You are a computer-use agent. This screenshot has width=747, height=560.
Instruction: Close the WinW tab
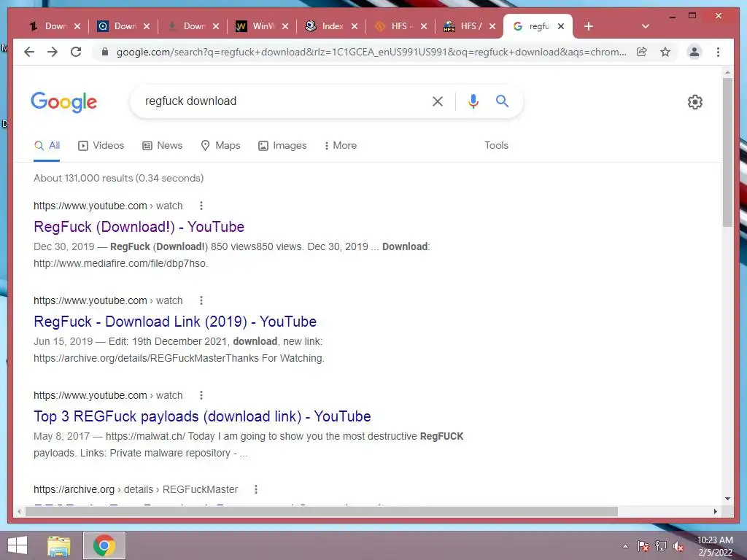pos(285,26)
